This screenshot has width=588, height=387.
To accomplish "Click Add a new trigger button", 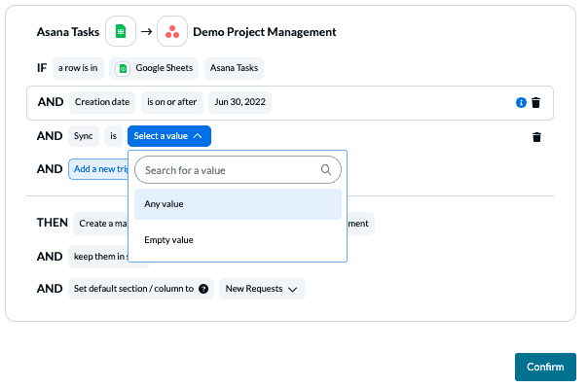I will pos(98,169).
